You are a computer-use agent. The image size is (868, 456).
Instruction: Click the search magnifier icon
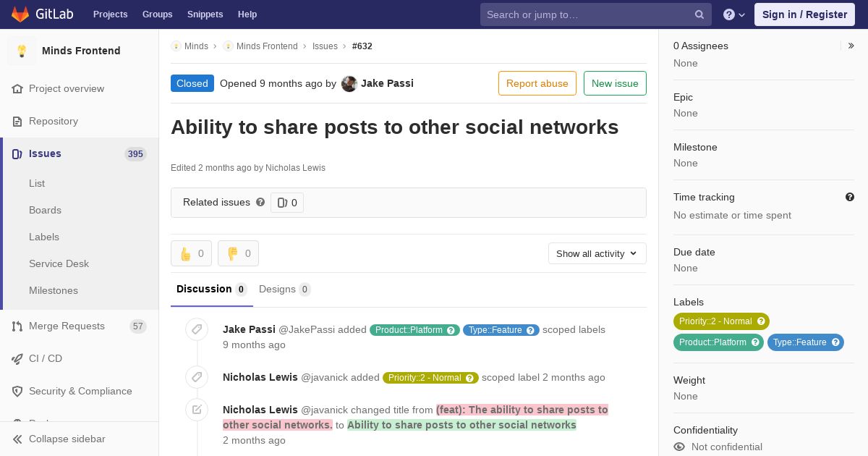pos(699,14)
